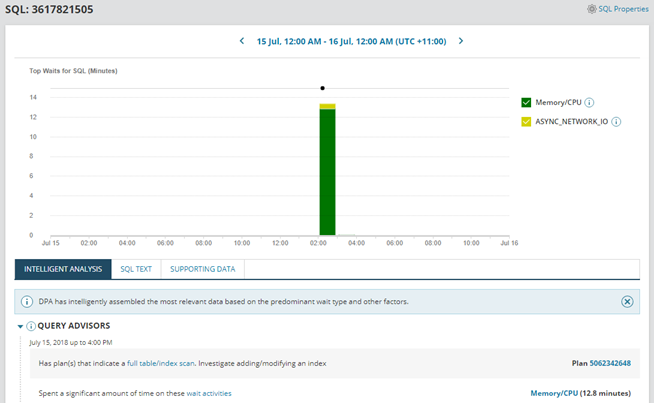Dismiss the DPA intelligent analysis banner
This screenshot has width=654, height=403.
627,301
